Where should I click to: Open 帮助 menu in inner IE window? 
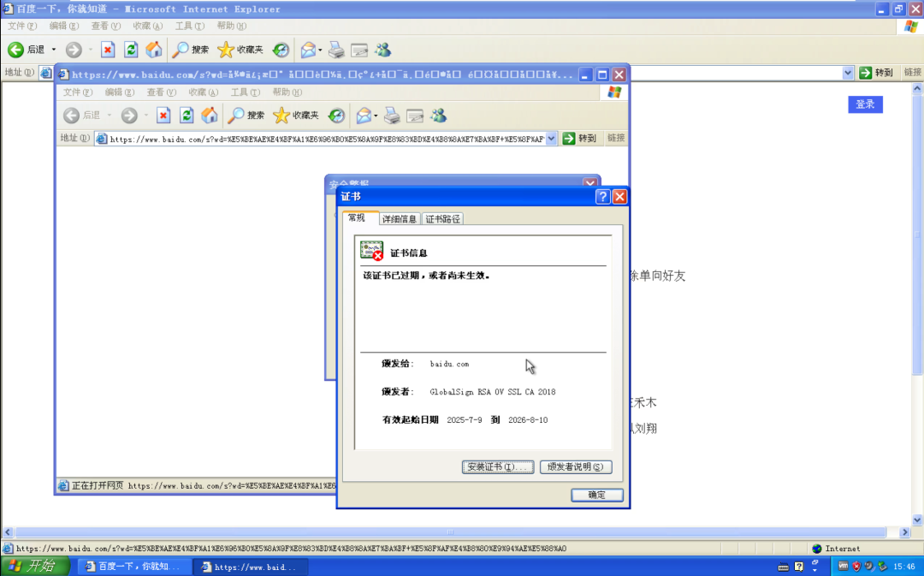point(287,92)
